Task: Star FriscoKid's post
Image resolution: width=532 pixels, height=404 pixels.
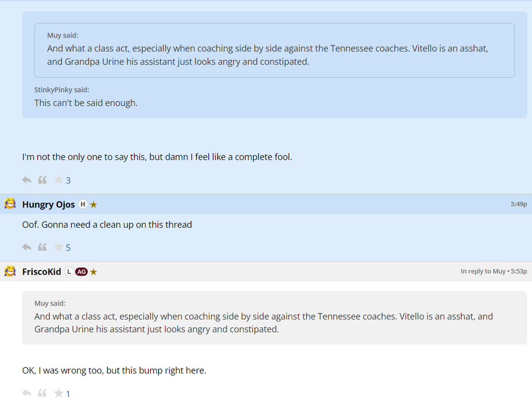Action: 59,393
